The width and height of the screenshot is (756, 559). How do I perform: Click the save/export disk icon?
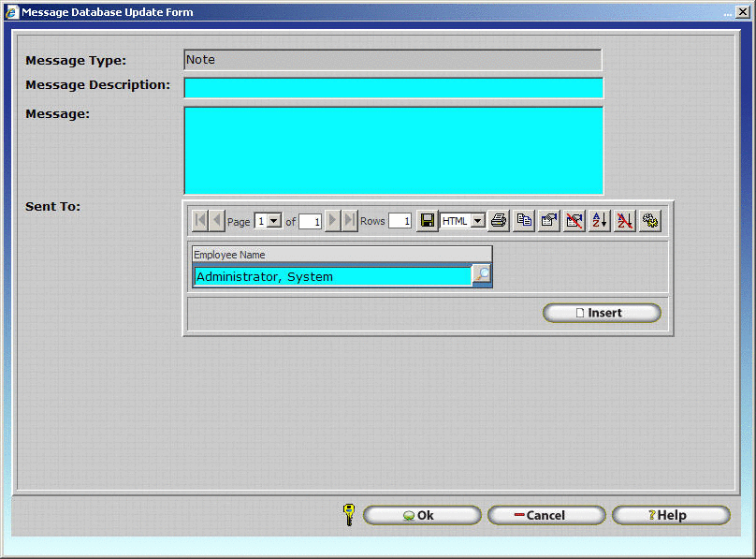pos(427,221)
